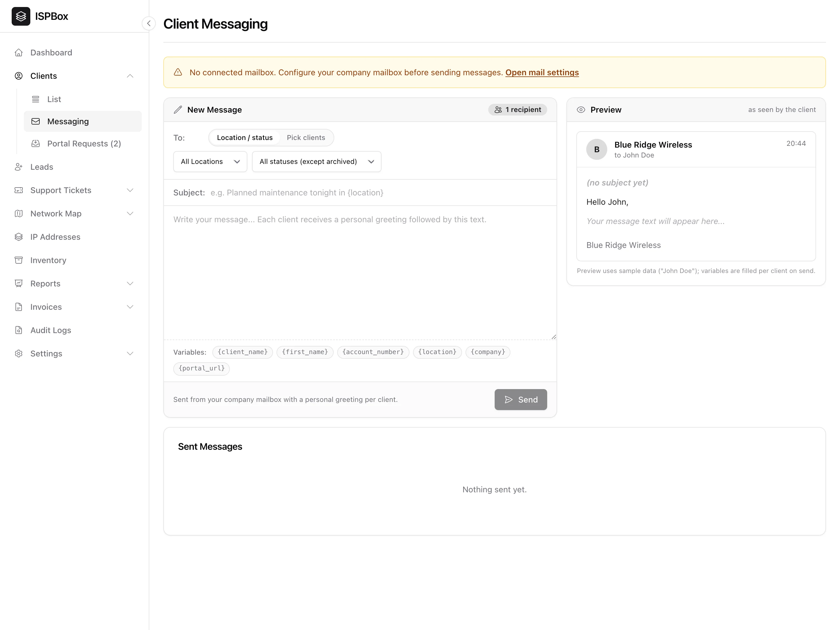Insert the {client_name} variable

(243, 352)
